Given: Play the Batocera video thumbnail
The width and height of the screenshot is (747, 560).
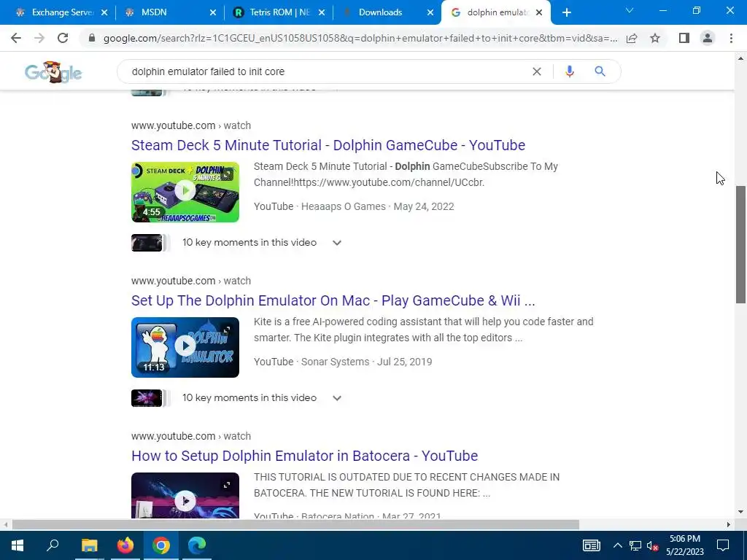Looking at the screenshot, I should [185, 495].
